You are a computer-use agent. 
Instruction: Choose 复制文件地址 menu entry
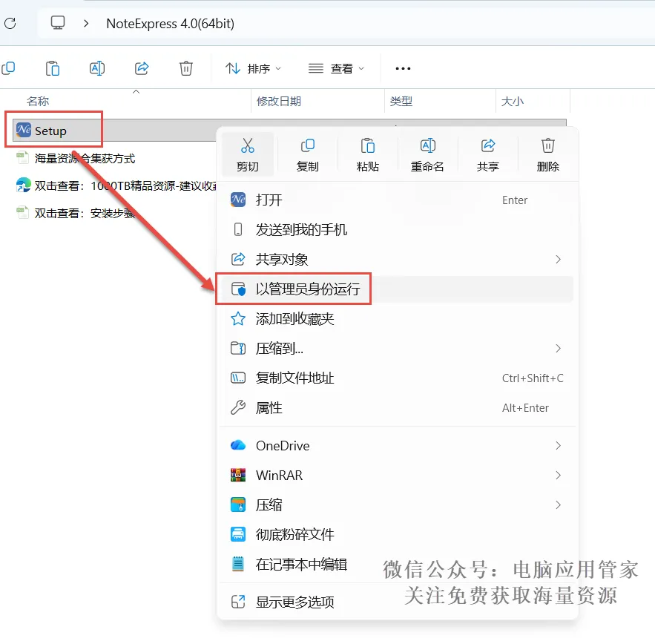[x=398, y=378]
